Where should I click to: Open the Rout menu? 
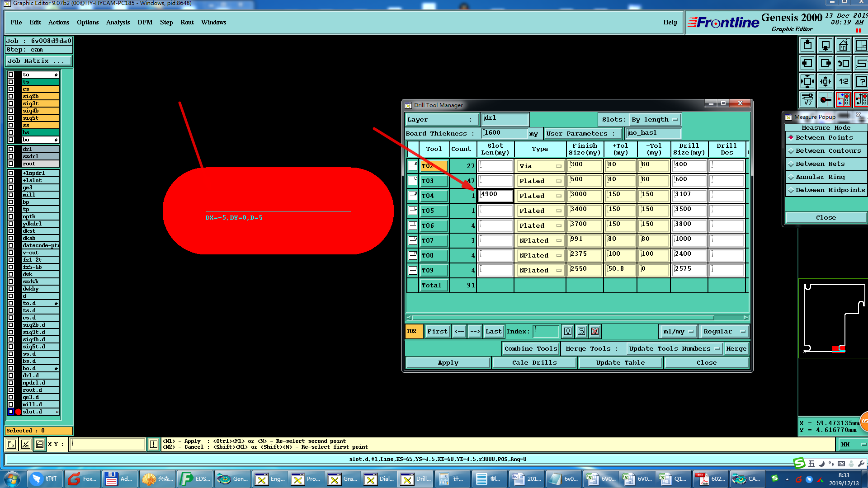187,23
